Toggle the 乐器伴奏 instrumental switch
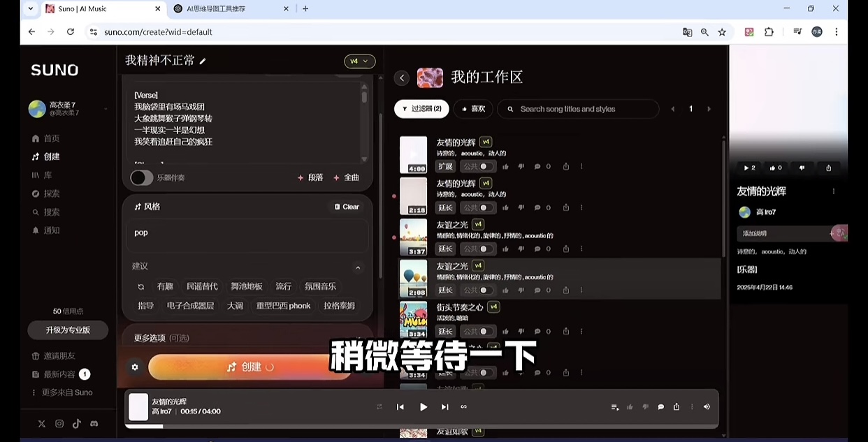 click(142, 178)
